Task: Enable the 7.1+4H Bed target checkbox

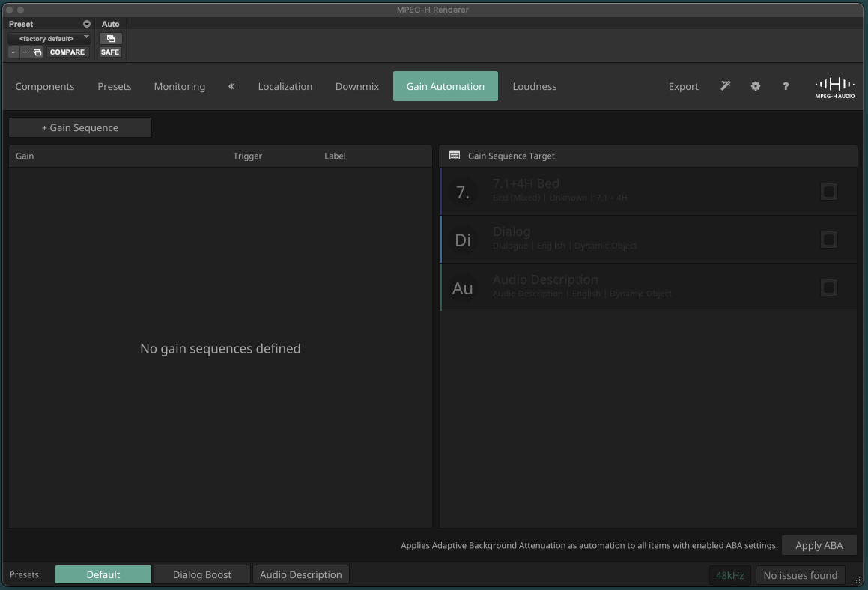Action: 829,192
